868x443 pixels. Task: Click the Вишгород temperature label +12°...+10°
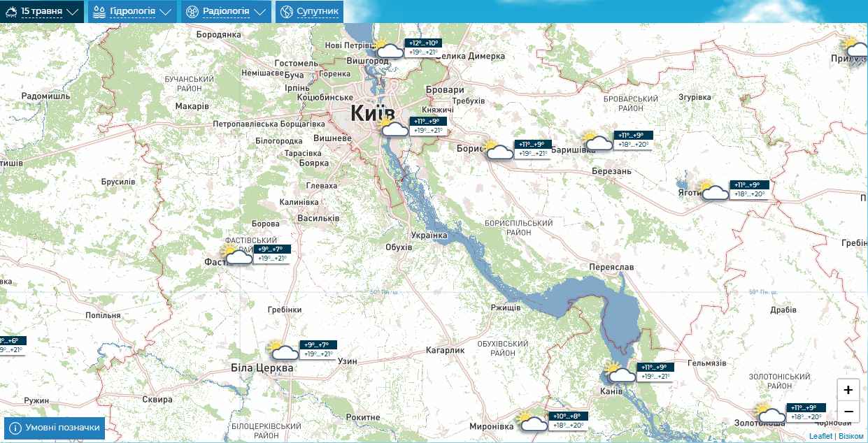pos(422,43)
